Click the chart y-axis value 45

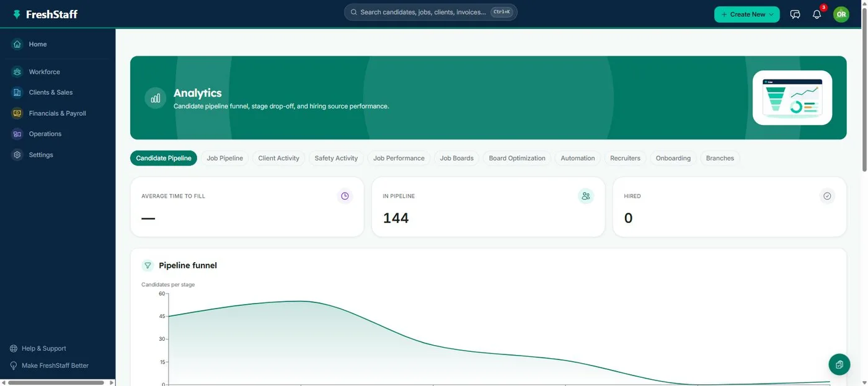click(x=162, y=316)
